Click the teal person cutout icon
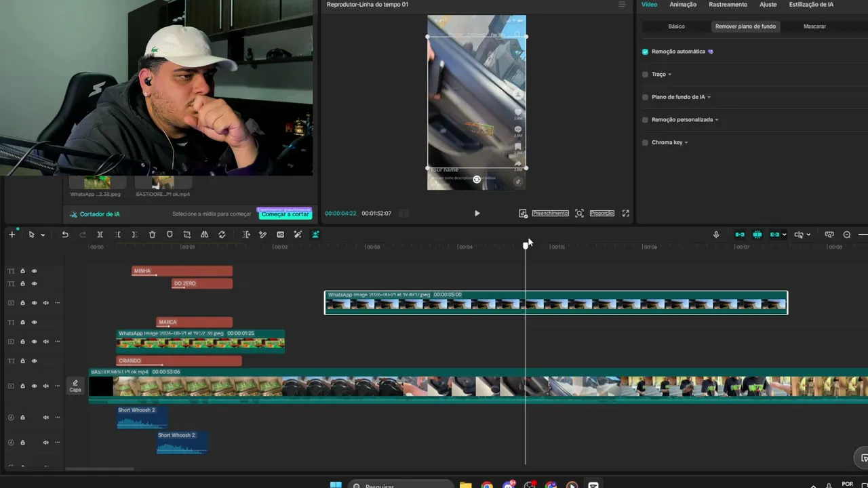The height and width of the screenshot is (488, 868). 315,235
